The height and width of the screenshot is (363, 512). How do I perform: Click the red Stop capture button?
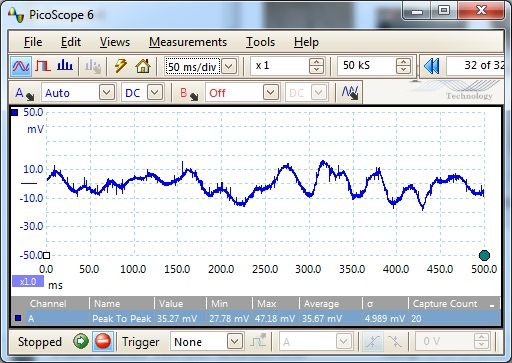pyautogui.click(x=103, y=341)
